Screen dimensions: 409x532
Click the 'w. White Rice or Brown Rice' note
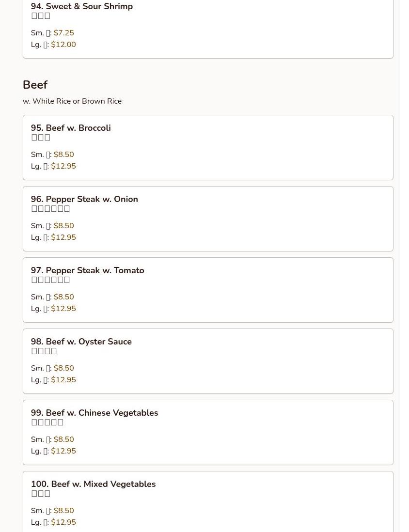click(72, 101)
